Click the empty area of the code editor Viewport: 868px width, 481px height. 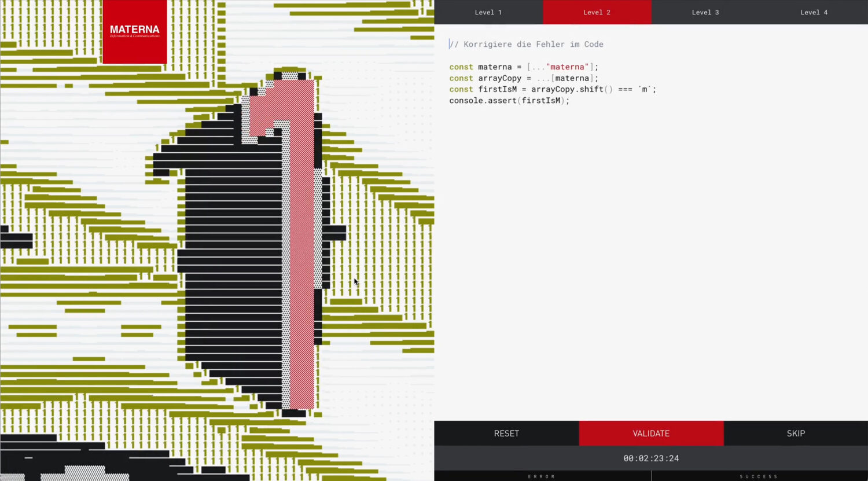(648, 260)
